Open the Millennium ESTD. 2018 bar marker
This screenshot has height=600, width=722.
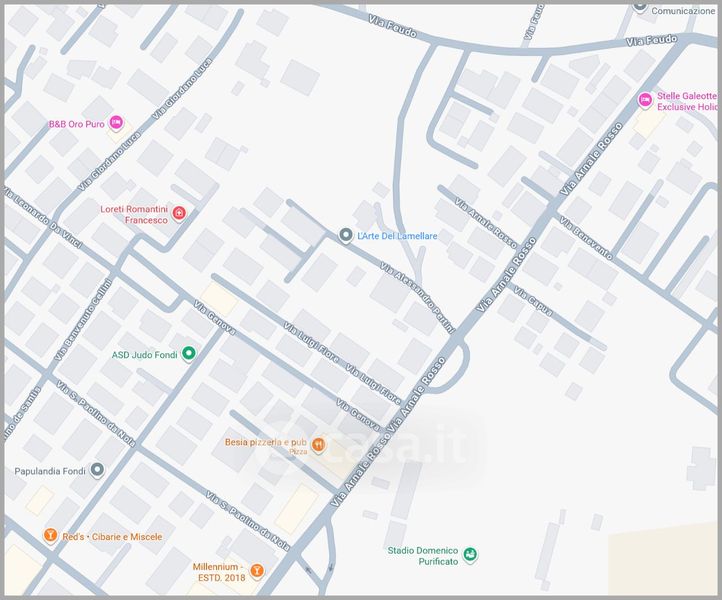(257, 571)
